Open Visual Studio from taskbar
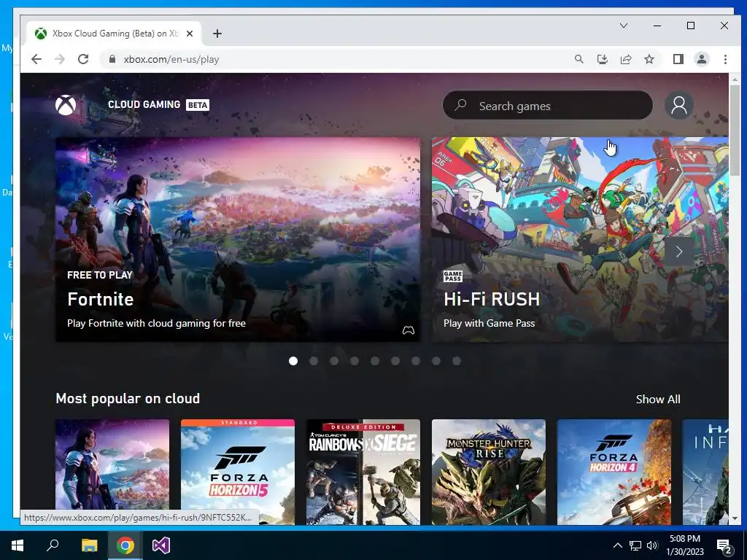 point(161,545)
